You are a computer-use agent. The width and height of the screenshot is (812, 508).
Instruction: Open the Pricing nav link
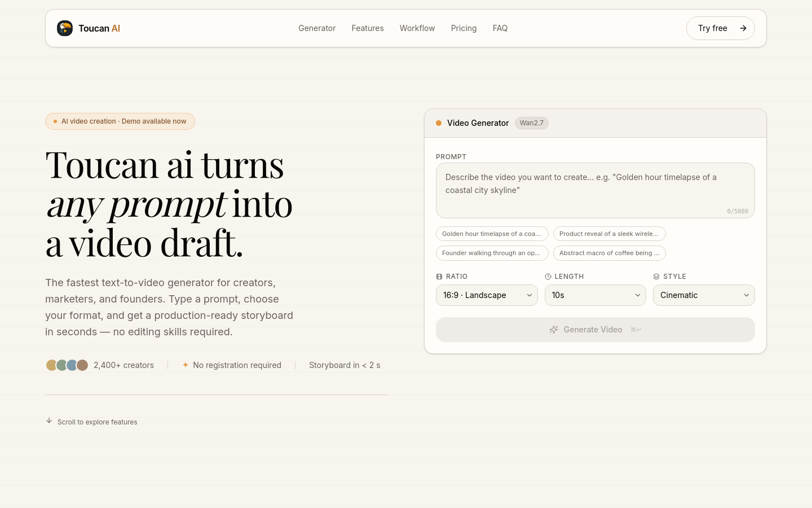(464, 28)
